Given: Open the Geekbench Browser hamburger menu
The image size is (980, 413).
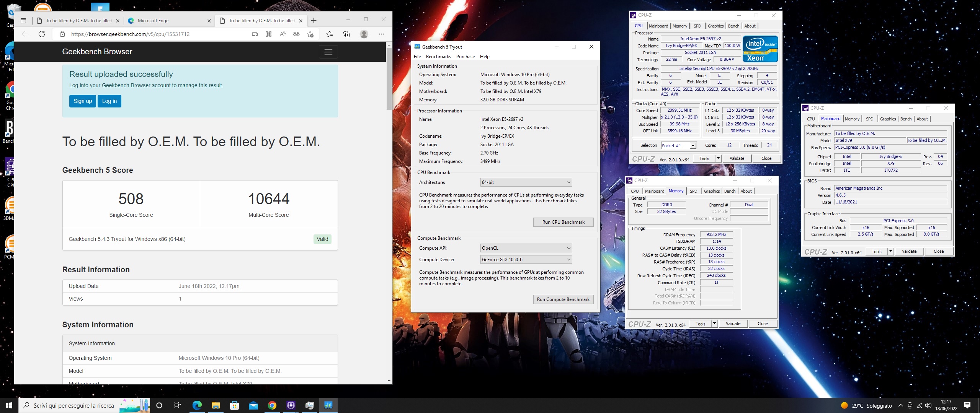Looking at the screenshot, I should coord(328,52).
